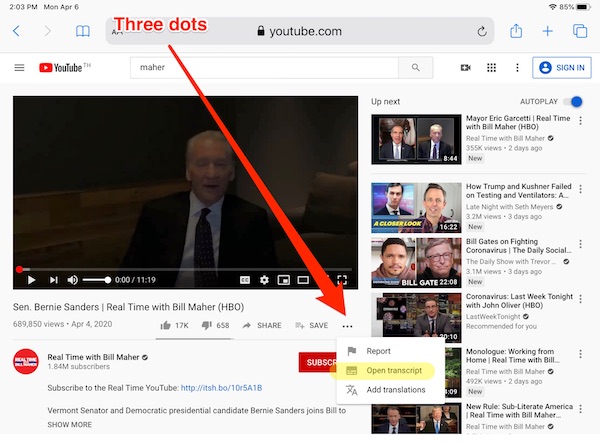Skip to next video button
This screenshot has width=600, height=446.
[x=54, y=280]
